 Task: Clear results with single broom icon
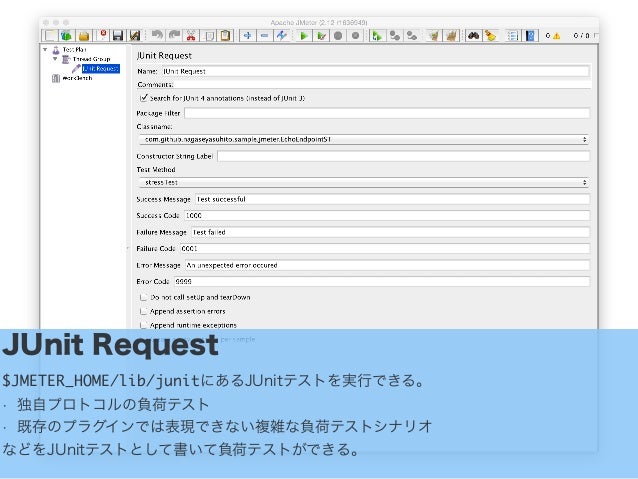coord(434,36)
